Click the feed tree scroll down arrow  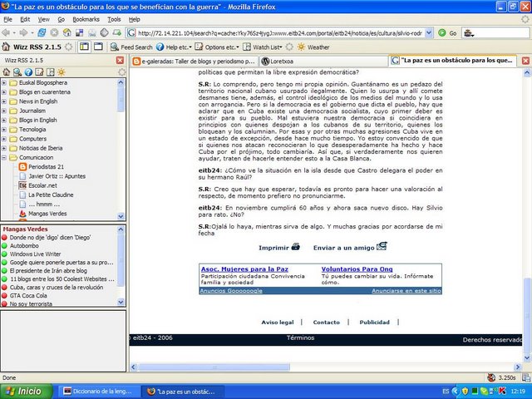tap(121, 216)
